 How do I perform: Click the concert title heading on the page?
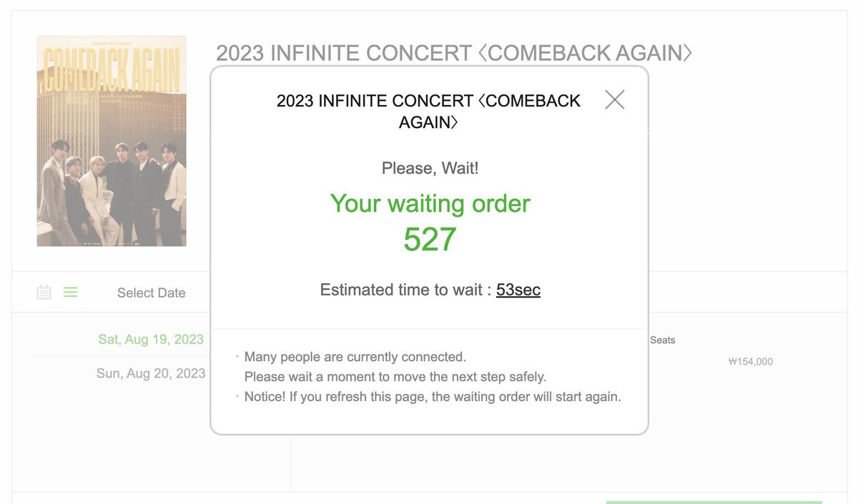click(x=453, y=52)
